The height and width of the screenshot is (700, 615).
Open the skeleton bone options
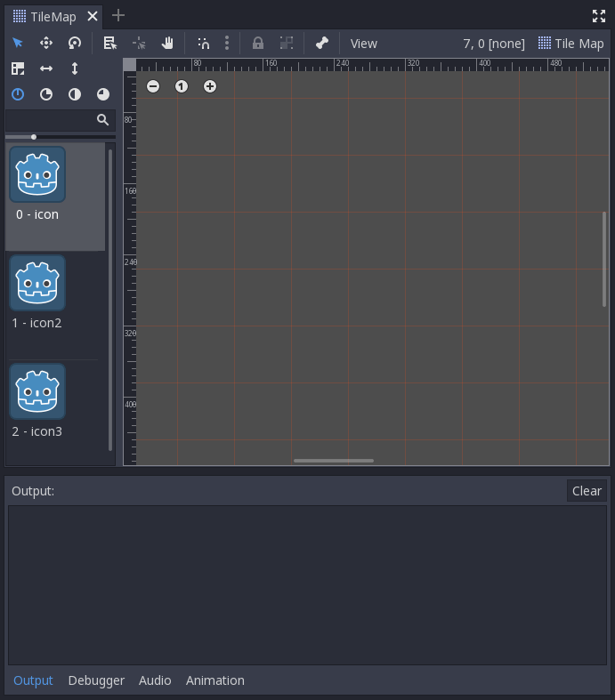coord(322,43)
